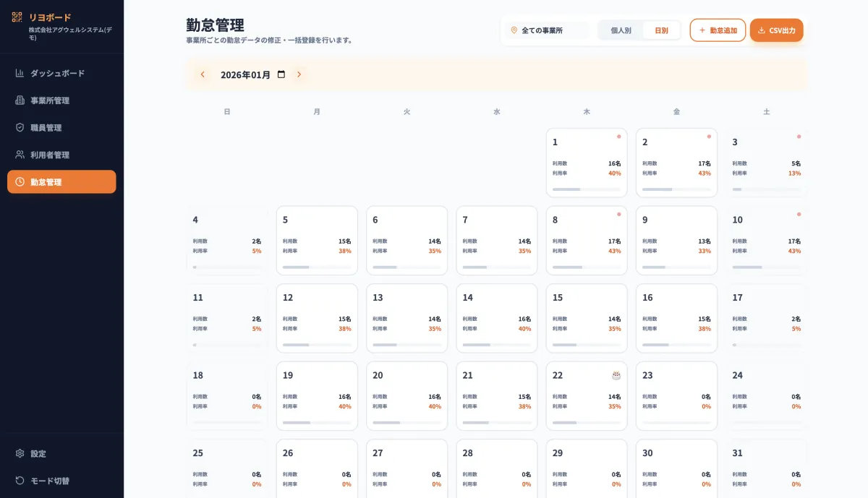This screenshot has width=868, height=498.
Task: Click the 職員管理 shield icon
Action: (20, 127)
